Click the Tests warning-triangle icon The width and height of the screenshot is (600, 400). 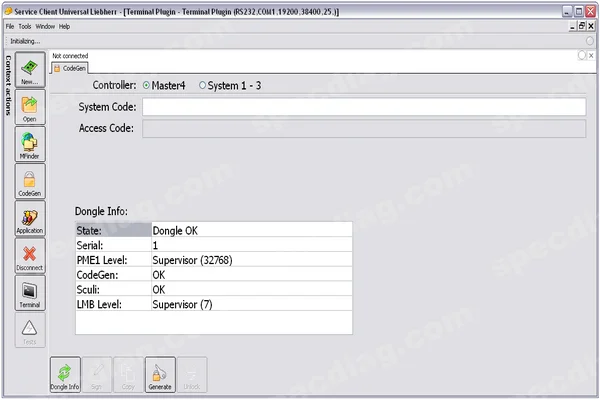pyautogui.click(x=30, y=330)
